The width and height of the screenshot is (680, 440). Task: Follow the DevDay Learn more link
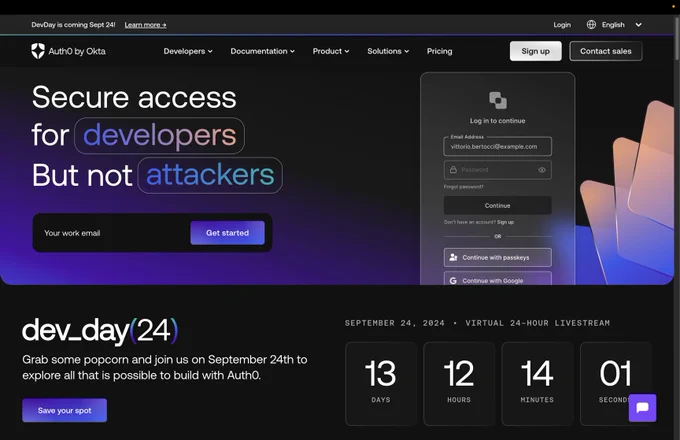(145, 25)
